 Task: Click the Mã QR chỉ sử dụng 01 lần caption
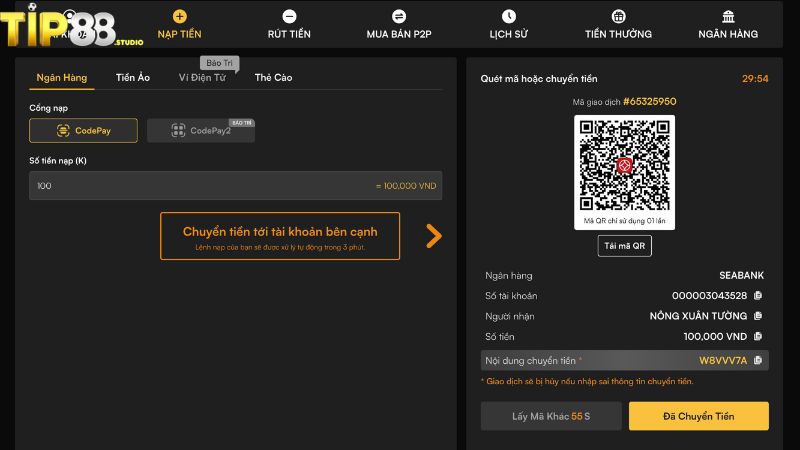(x=624, y=221)
